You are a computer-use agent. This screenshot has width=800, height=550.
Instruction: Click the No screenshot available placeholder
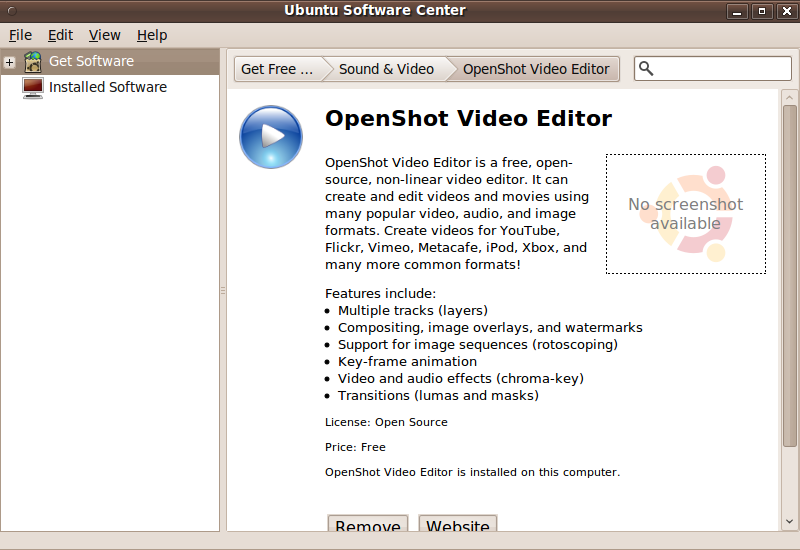point(686,214)
